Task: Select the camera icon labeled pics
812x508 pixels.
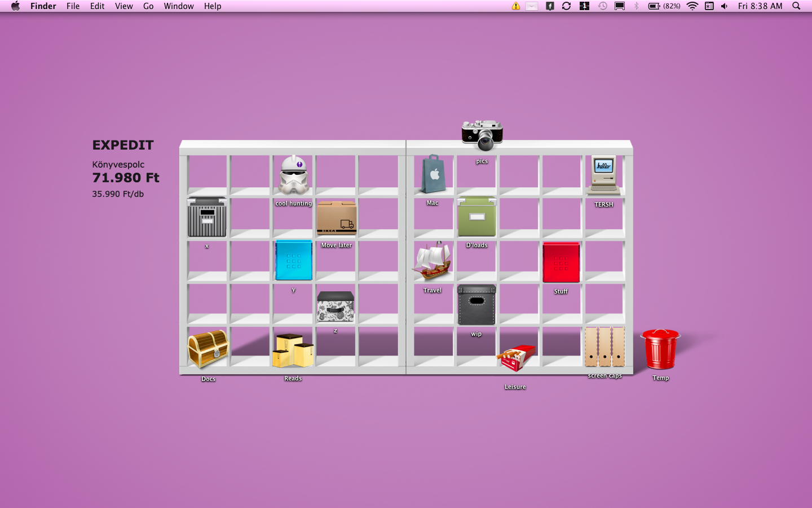Action: (482, 135)
